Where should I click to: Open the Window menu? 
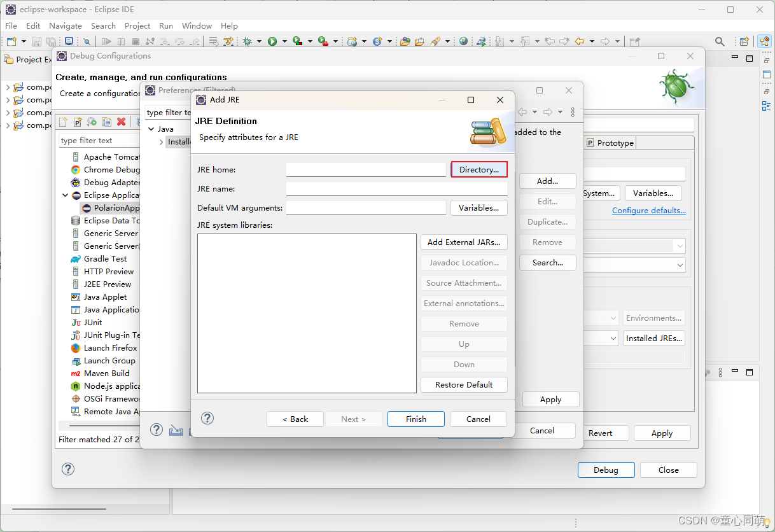(197, 25)
